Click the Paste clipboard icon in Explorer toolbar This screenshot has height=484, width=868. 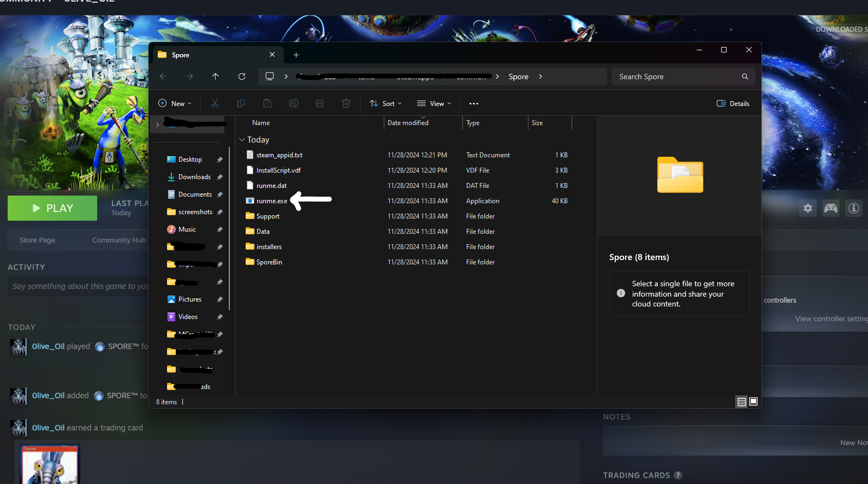267,103
